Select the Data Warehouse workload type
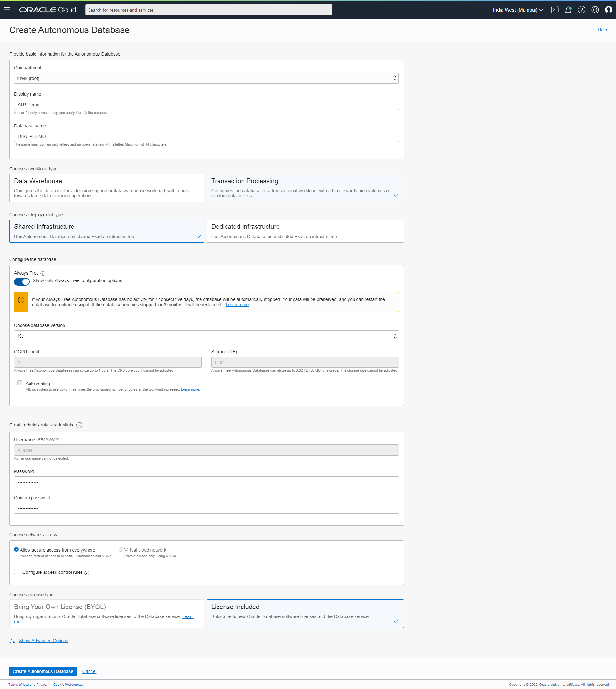The height and width of the screenshot is (689, 616). (x=107, y=187)
